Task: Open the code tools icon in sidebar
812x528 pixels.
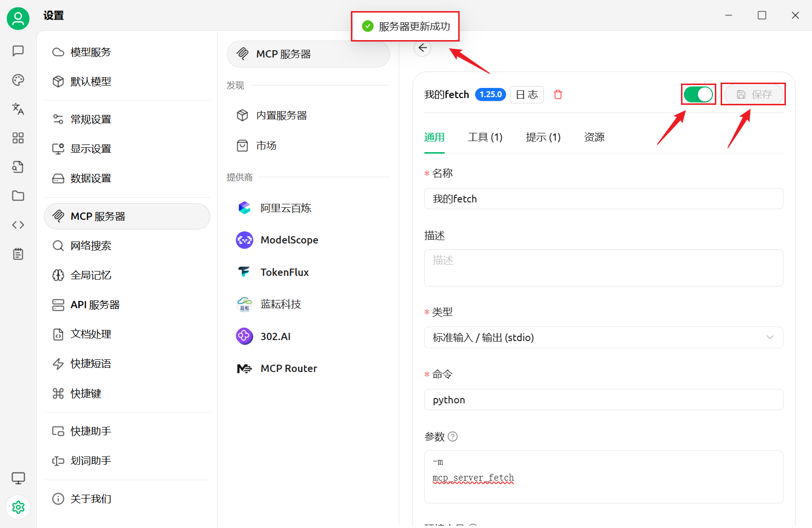Action: 18,225
